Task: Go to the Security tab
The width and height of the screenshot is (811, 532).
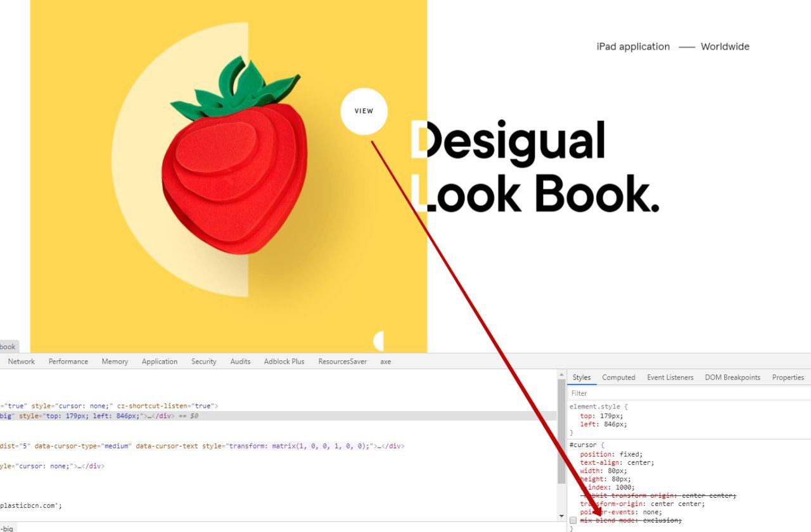Action: point(204,362)
